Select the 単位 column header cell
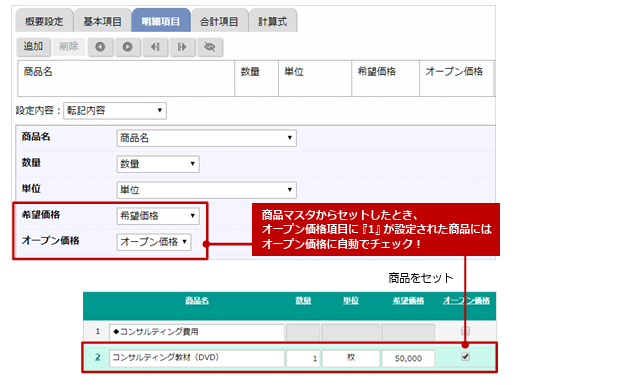Screen dimensions: 640x385 click(x=315, y=78)
